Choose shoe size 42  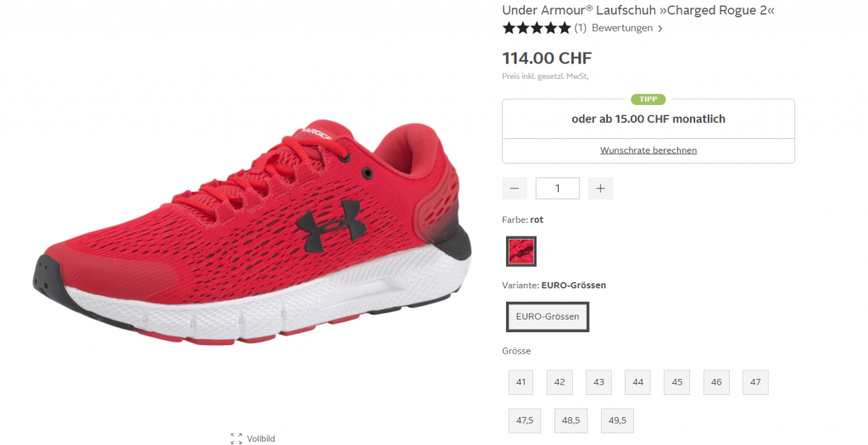559,382
